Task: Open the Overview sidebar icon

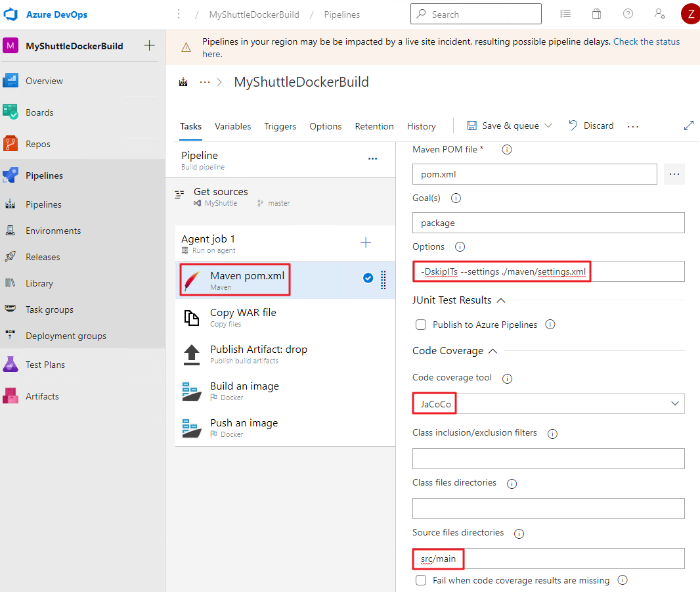Action: [11, 81]
